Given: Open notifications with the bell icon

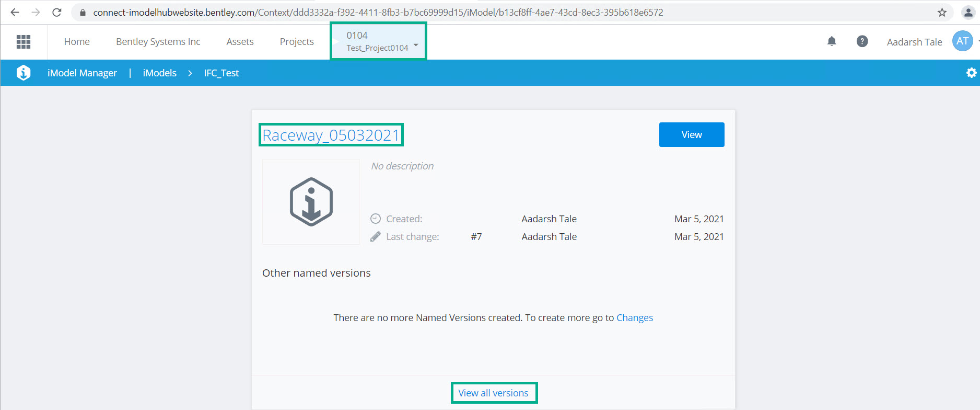Looking at the screenshot, I should tap(832, 41).
